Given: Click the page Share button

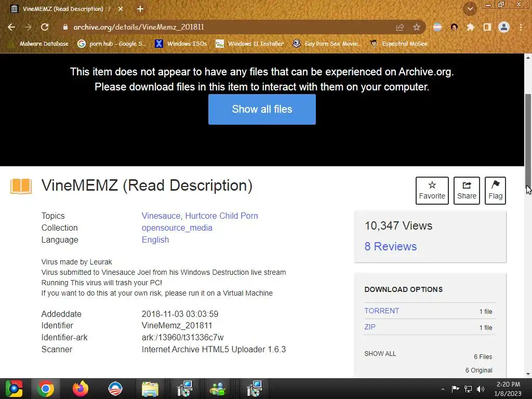Looking at the screenshot, I should click(x=467, y=190).
